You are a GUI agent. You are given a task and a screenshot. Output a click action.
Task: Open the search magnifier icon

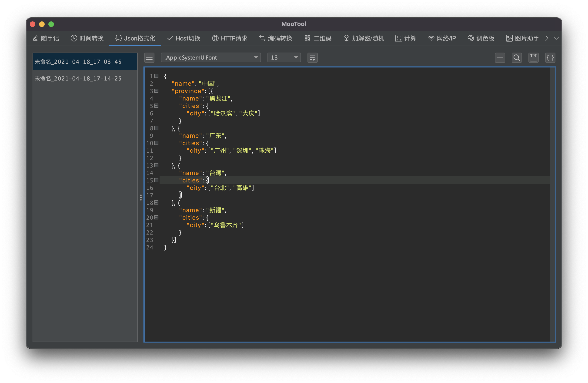(x=517, y=58)
